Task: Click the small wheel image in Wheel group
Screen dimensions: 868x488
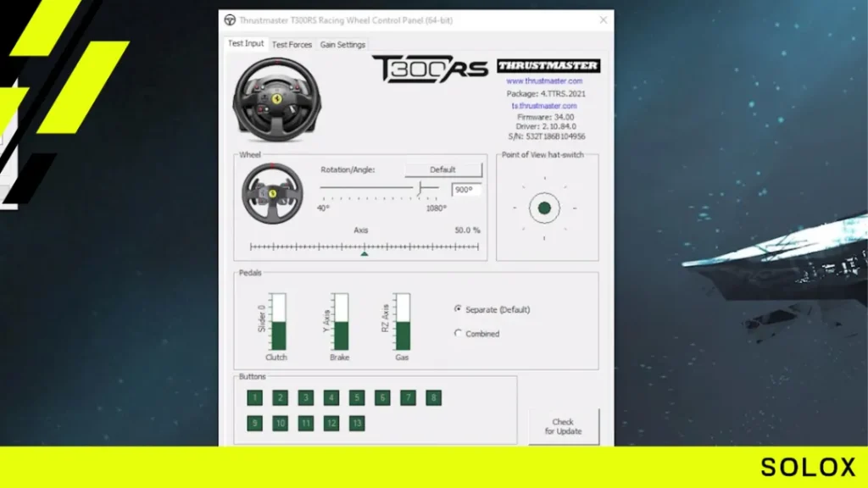Action: (x=272, y=193)
